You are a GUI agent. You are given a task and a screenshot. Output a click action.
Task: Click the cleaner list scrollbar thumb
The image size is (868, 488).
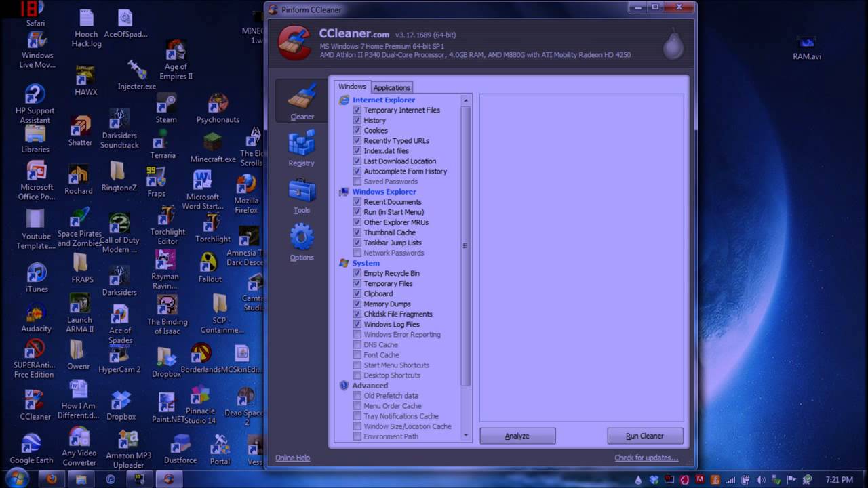pyautogui.click(x=465, y=246)
